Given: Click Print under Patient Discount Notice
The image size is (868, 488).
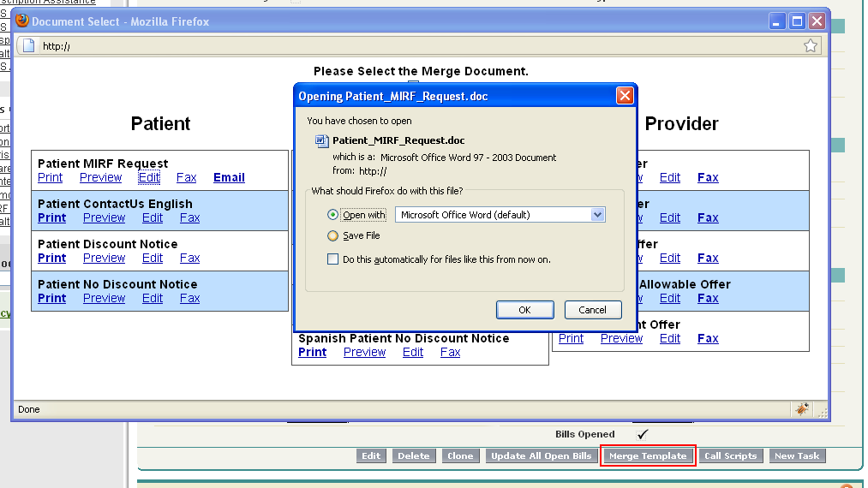Looking at the screenshot, I should click(x=51, y=259).
